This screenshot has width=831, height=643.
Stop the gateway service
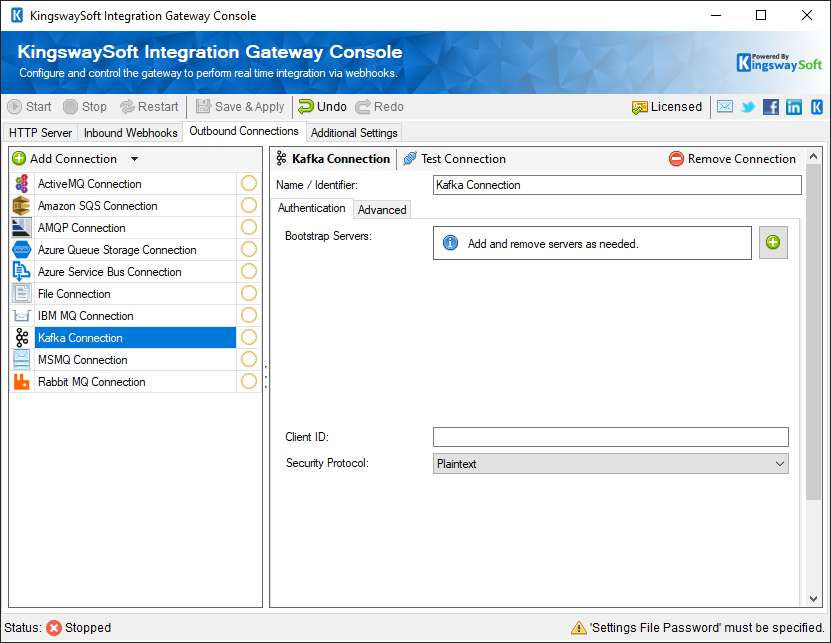85,107
